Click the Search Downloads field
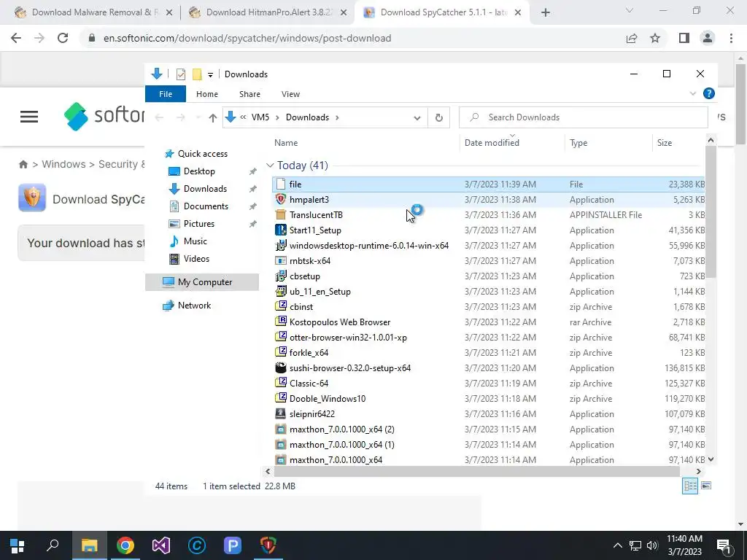 (583, 117)
